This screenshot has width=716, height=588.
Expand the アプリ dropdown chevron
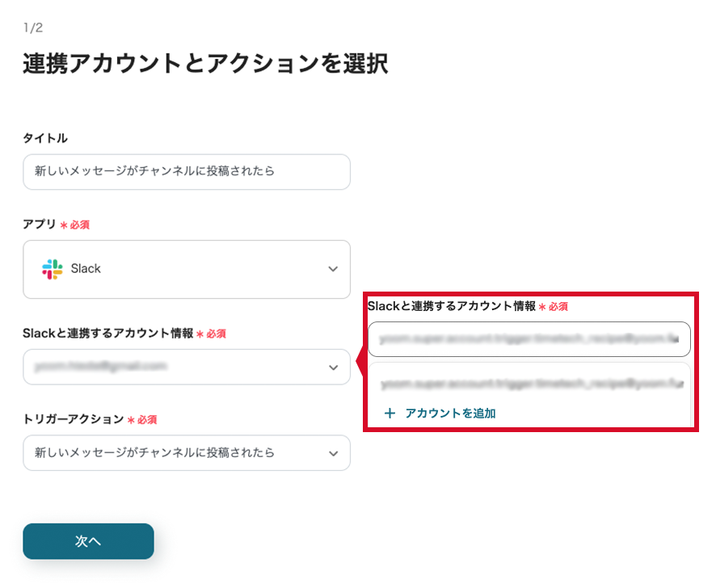pos(333,269)
